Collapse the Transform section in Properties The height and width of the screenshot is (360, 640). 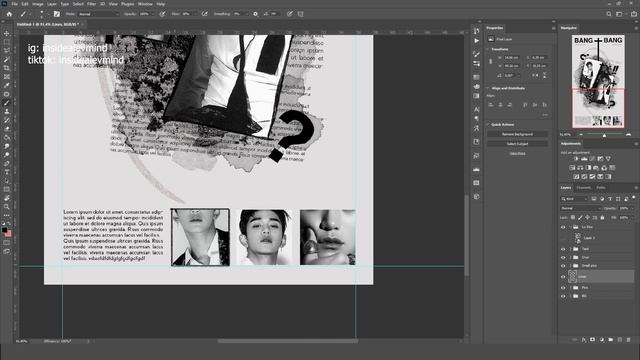(488, 49)
